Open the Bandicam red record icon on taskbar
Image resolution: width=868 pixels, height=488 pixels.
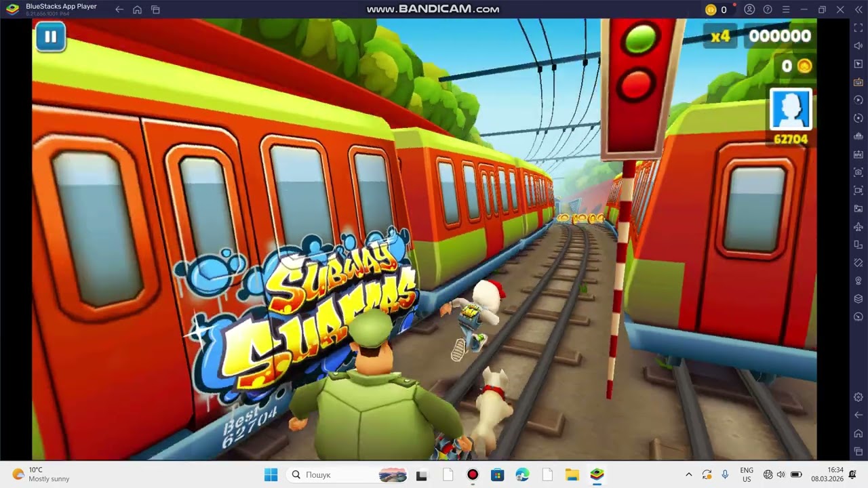tap(473, 474)
